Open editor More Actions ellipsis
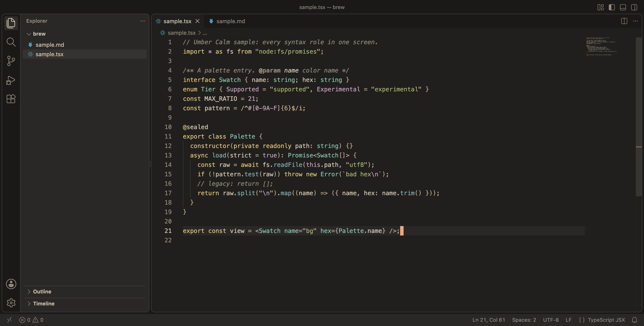Screen dimensions: 644x326 [x=635, y=21]
